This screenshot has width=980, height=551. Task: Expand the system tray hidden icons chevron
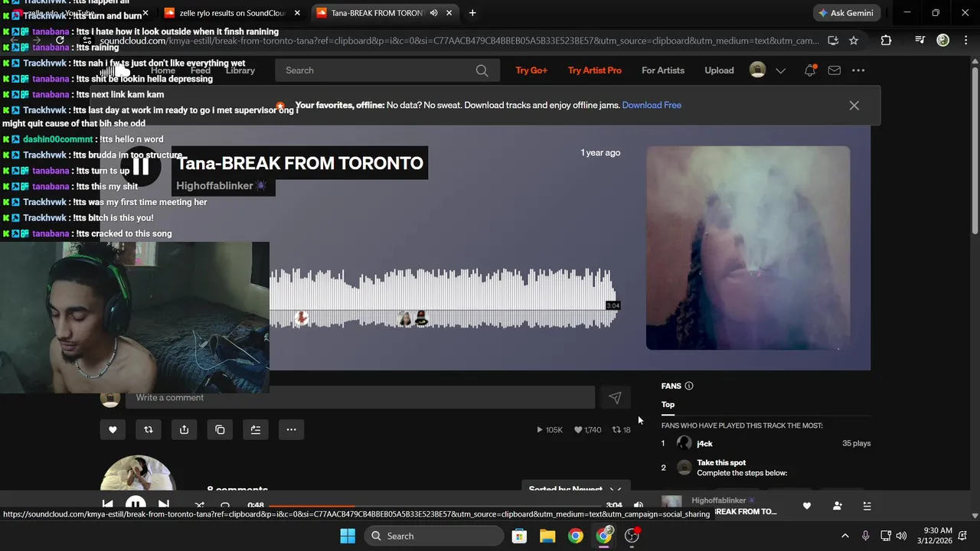[x=844, y=536]
